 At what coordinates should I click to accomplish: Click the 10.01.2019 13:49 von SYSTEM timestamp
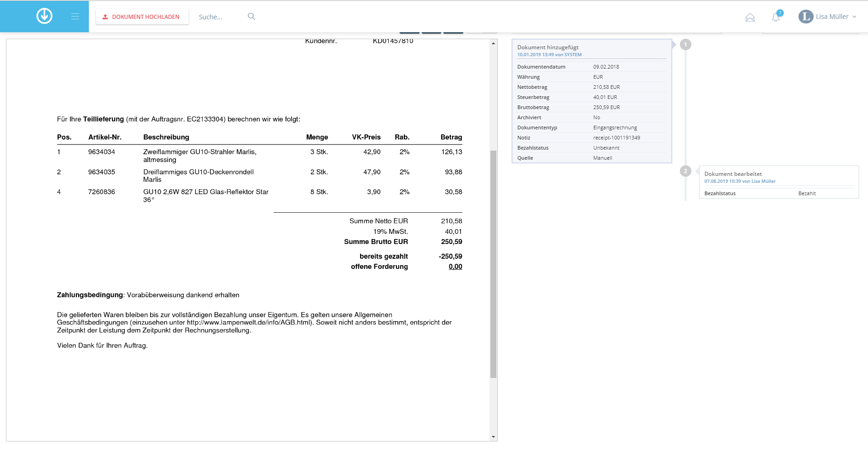(549, 55)
